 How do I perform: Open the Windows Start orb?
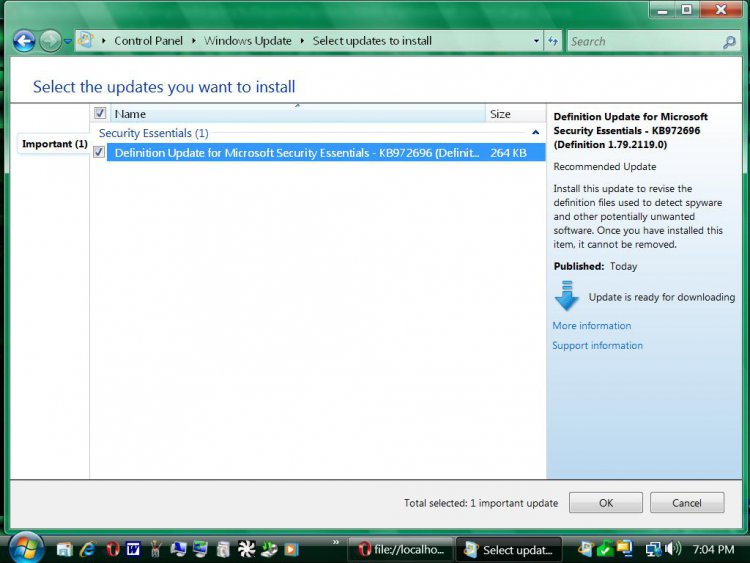coord(26,548)
